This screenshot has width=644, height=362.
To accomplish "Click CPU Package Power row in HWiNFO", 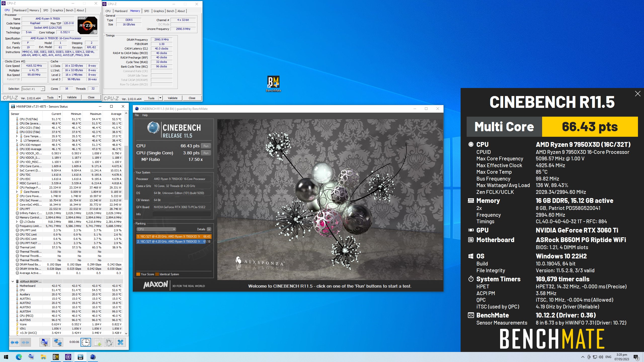I will 68,188.
